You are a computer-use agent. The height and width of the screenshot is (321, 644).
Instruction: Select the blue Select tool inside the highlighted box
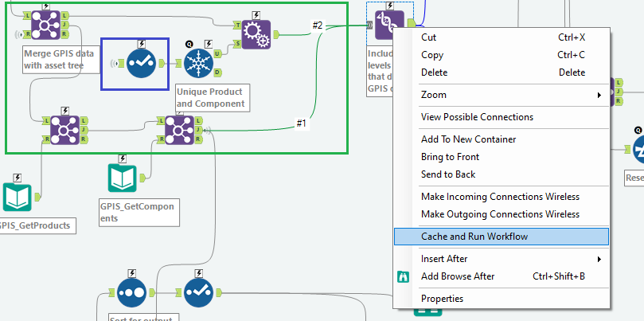click(x=141, y=63)
